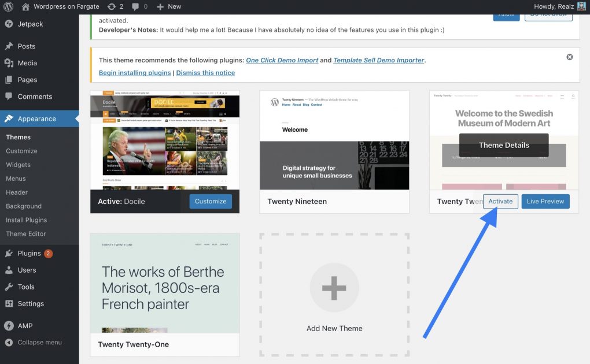Click the Twenty Nineteen theme screenshot
This screenshot has height=364, width=590.
[x=334, y=140]
